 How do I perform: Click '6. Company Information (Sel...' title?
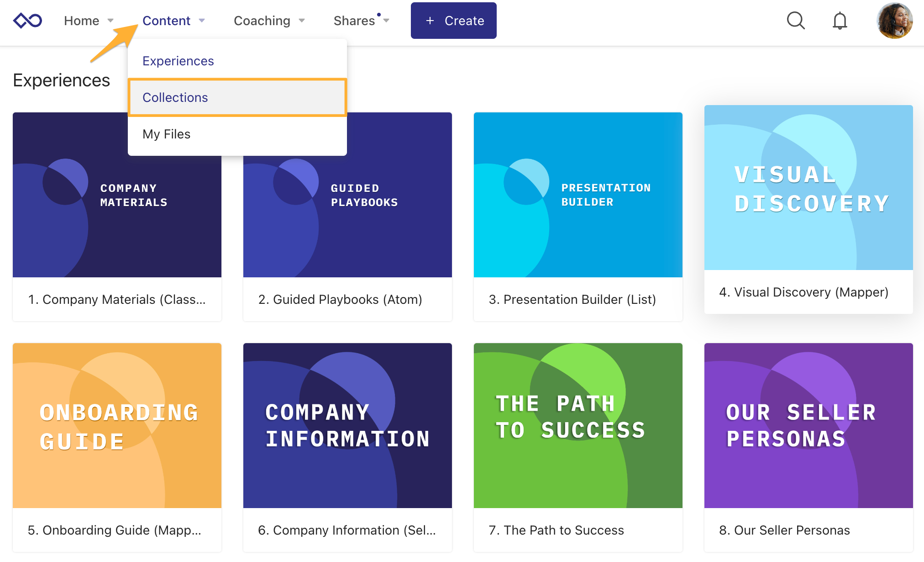point(346,530)
